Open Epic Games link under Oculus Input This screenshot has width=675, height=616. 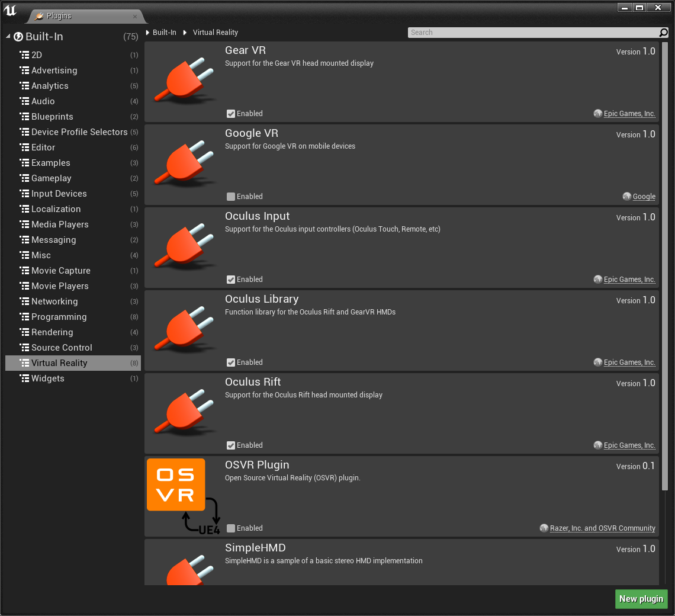629,280
